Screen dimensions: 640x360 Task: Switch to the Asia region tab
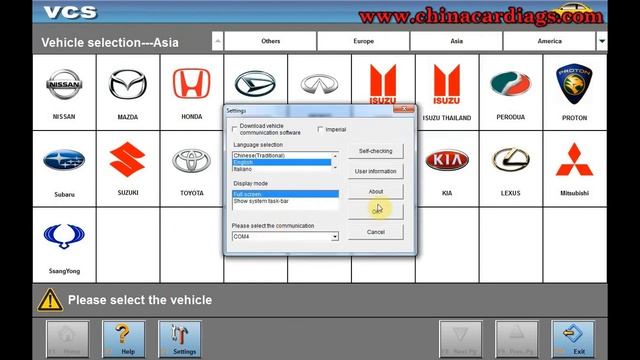[x=456, y=41]
